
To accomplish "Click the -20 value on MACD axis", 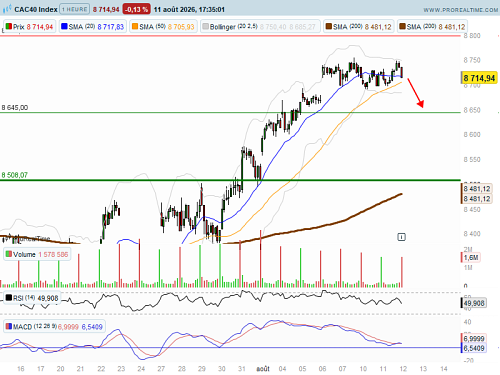I will (x=468, y=361).
